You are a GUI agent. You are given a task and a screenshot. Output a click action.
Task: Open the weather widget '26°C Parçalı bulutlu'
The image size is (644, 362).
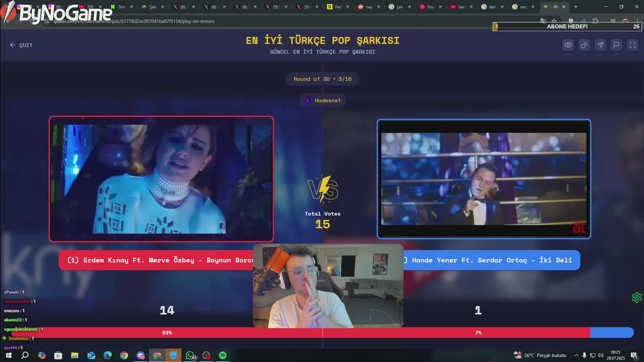coord(540,355)
